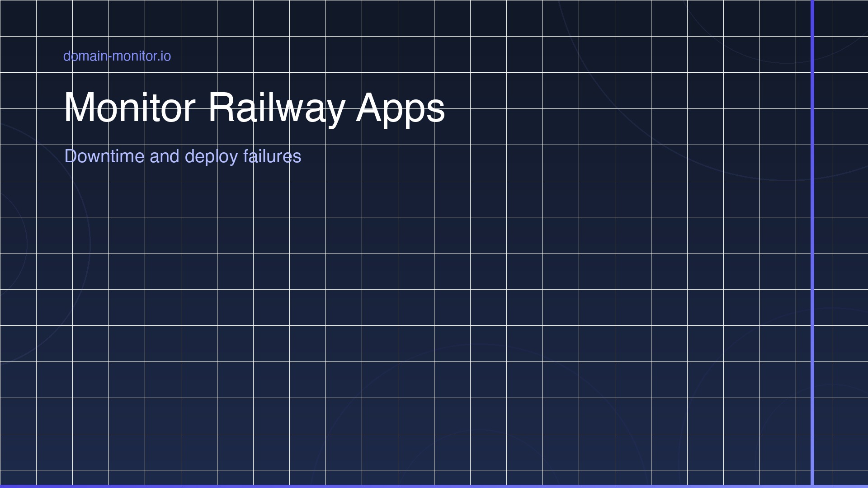This screenshot has height=488, width=868.
Task: Select the word Downtime in the subtitle
Action: 103,157
